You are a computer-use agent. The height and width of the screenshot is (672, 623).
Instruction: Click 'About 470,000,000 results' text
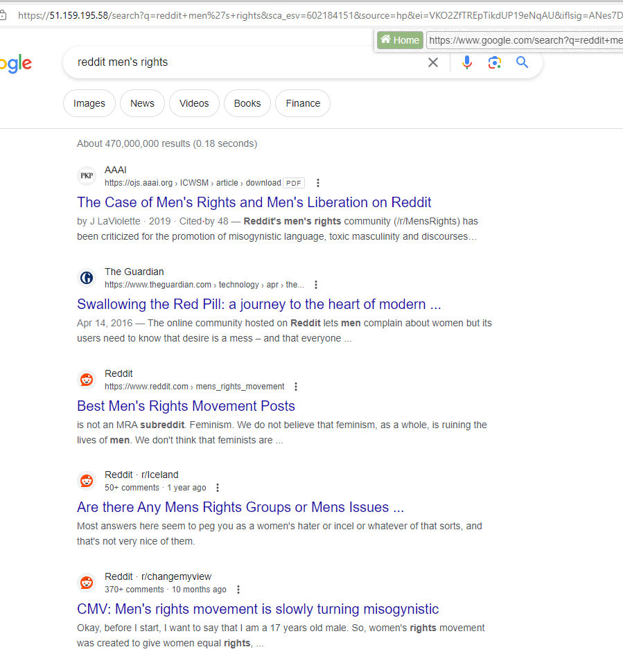pos(167,143)
